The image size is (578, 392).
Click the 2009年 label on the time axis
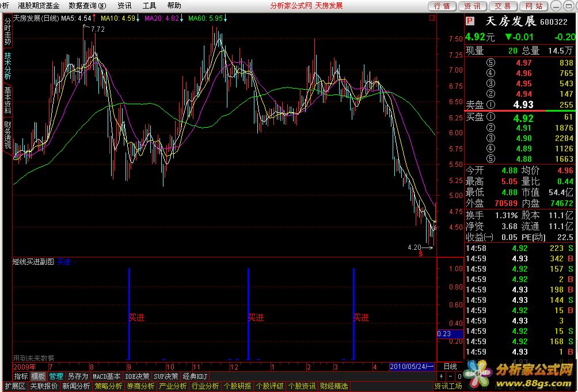click(x=24, y=367)
